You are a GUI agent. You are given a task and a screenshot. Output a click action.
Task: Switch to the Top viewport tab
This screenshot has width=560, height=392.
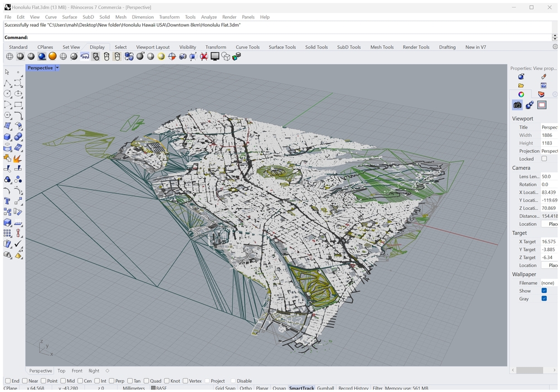pyautogui.click(x=61, y=371)
